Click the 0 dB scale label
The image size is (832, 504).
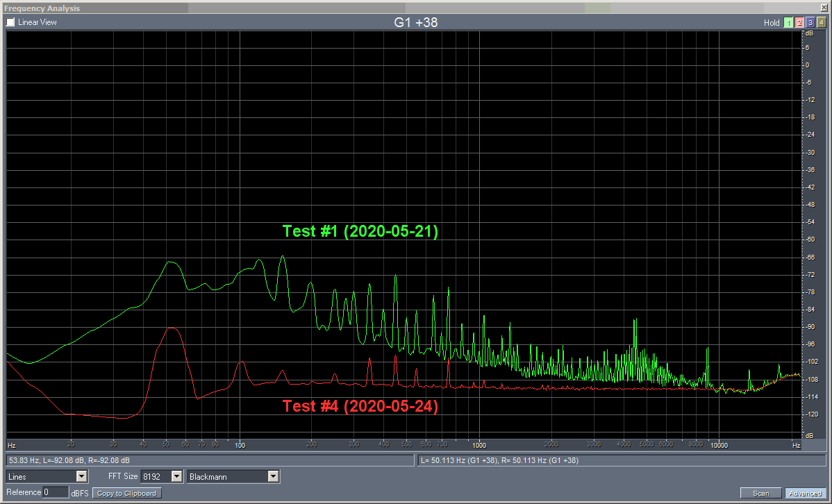[x=808, y=65]
